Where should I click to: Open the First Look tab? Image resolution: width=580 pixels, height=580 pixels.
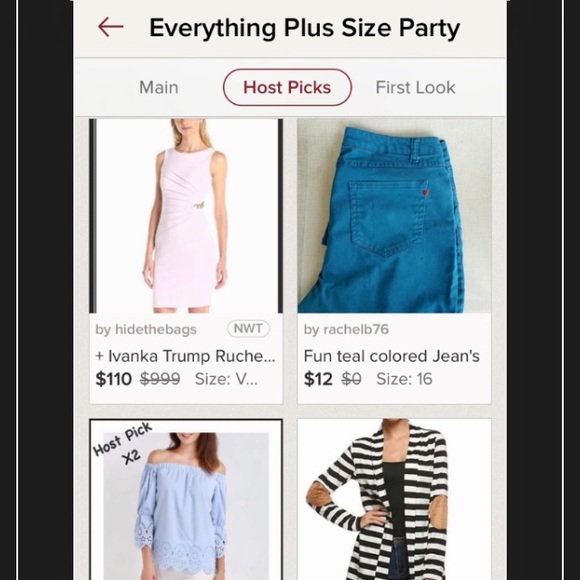click(415, 88)
